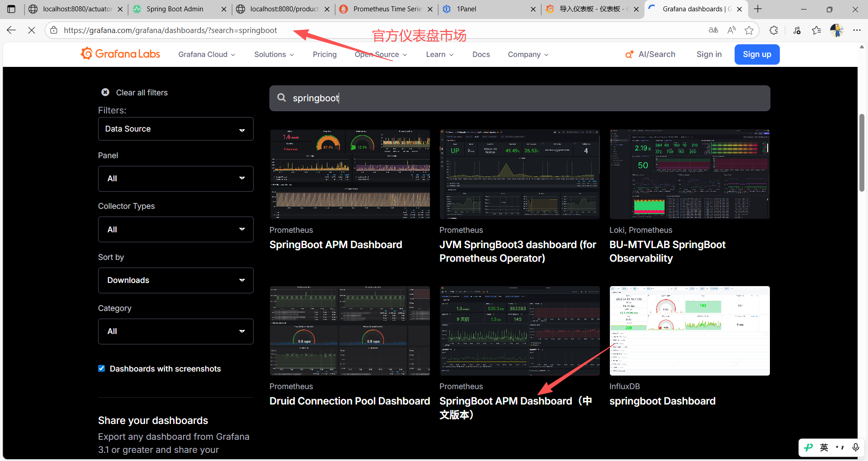
Task: Toggle the IME English/Chinese 英 indicator
Action: (x=824, y=447)
